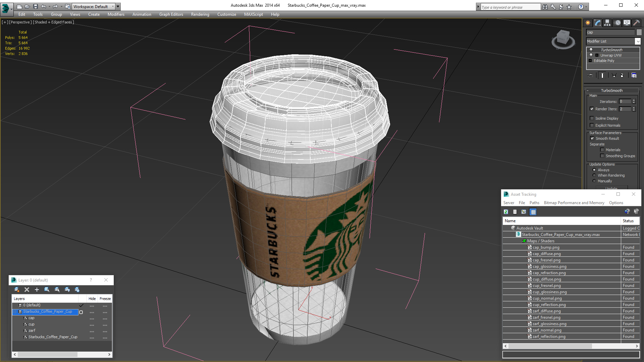Toggle Smooth Result checkbox
Viewport: 644px width, 362px height.
592,138
